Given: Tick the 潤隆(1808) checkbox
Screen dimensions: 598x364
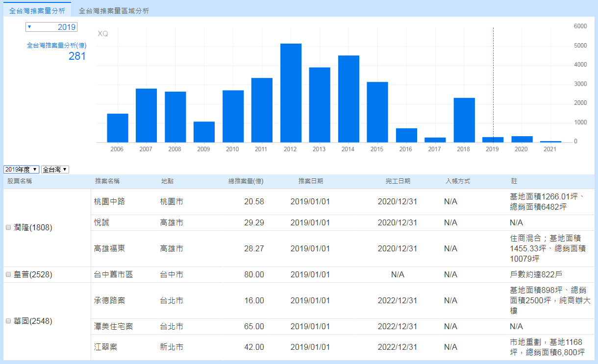Looking at the screenshot, I should click(8, 227).
